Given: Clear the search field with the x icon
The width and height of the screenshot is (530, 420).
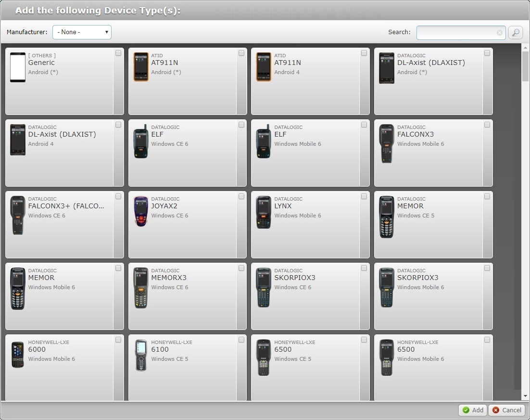Looking at the screenshot, I should [500, 33].
